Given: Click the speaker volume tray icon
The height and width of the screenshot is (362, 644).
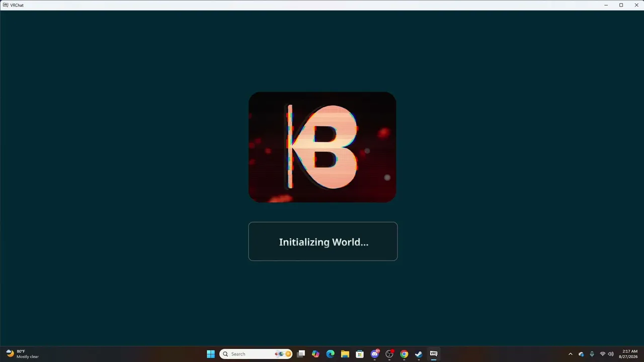Looking at the screenshot, I should click(611, 354).
